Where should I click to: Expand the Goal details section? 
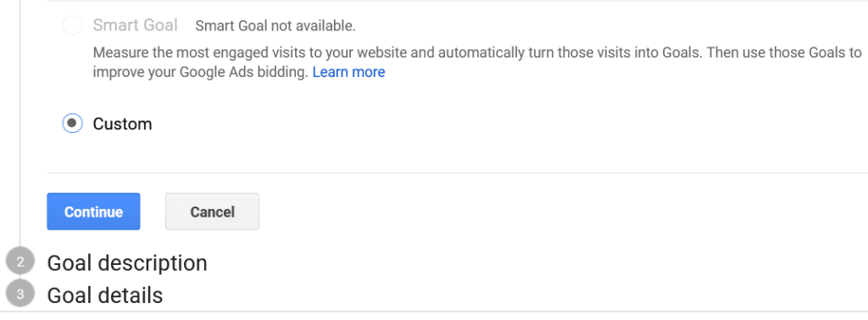104,295
